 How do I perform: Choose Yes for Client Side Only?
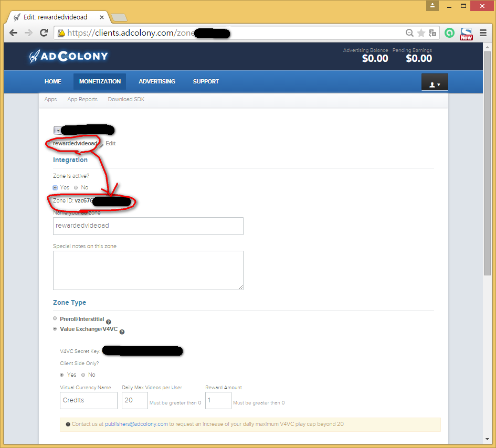[62, 375]
